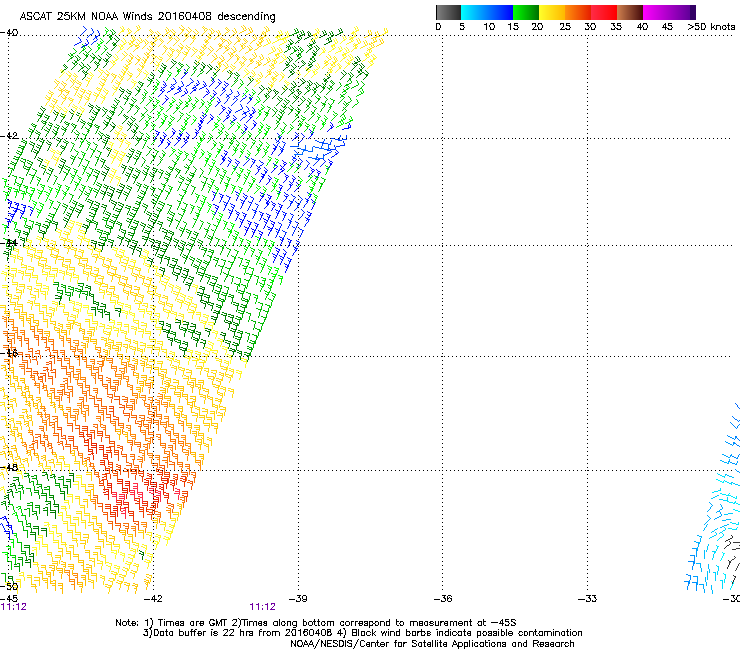The image size is (740, 650).
Task: Click the -50 latitude axis label
Action: tap(9, 587)
